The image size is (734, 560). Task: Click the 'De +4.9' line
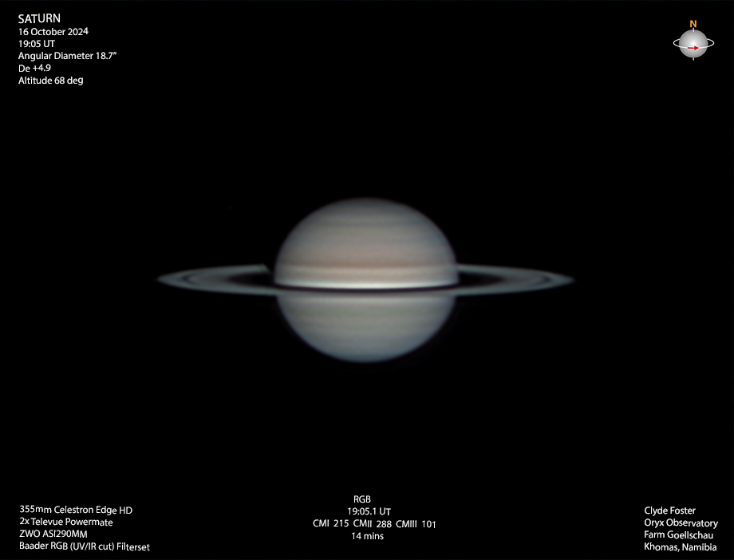pos(34,69)
